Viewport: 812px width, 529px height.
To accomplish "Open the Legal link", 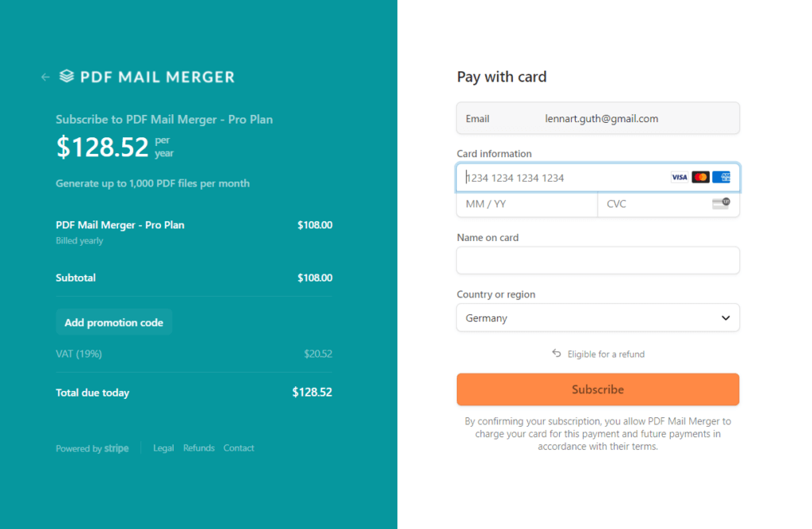I will pyautogui.click(x=163, y=447).
